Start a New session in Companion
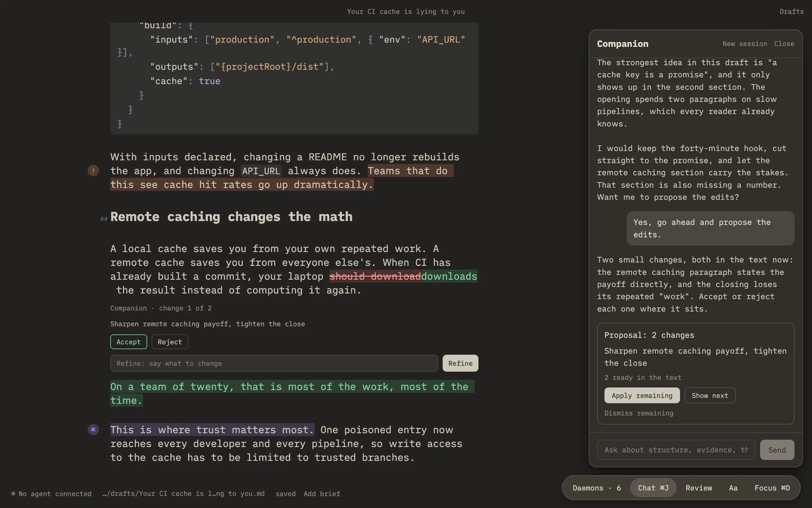 [x=745, y=44]
